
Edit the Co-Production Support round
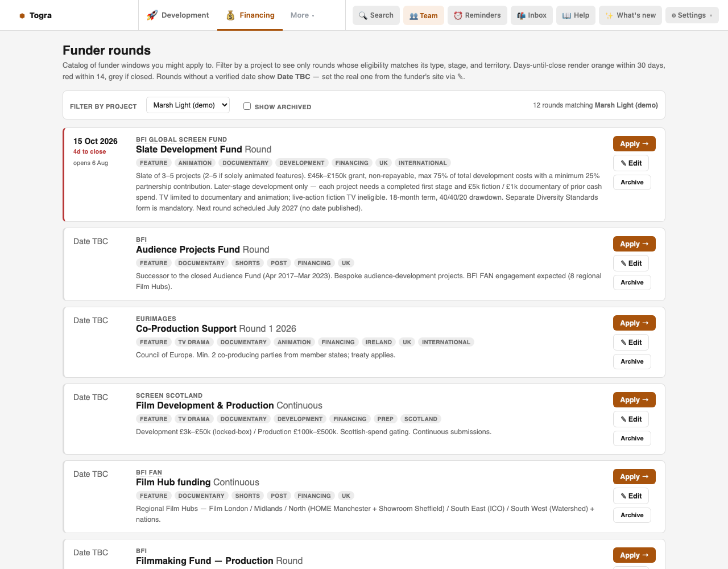point(631,343)
